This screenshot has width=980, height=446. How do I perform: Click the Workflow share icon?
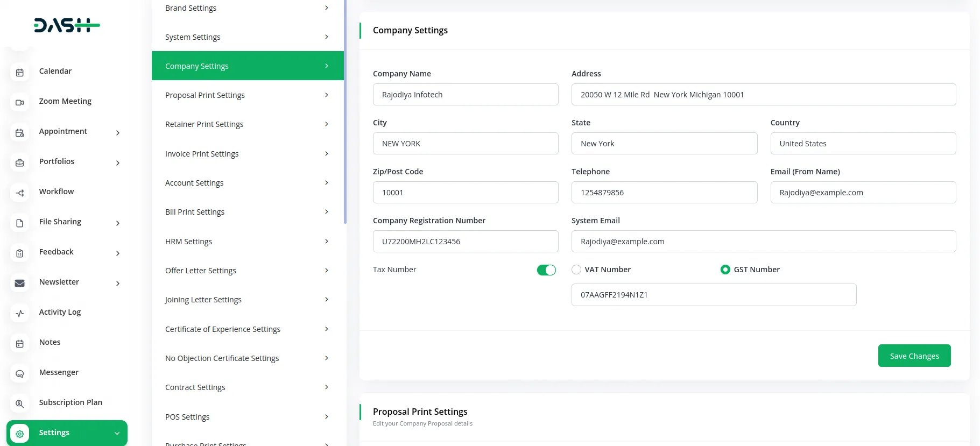point(20,193)
